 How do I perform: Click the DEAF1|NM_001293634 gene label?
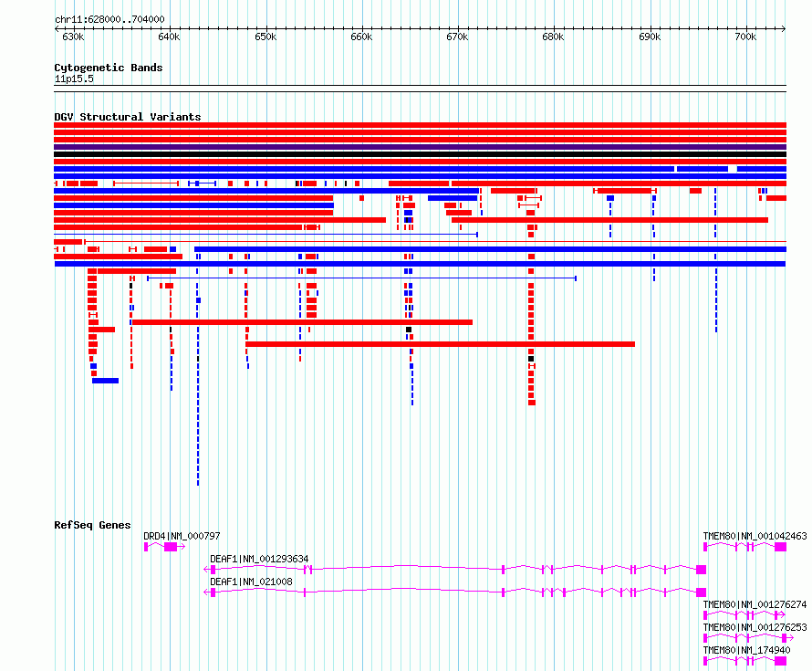[259, 559]
